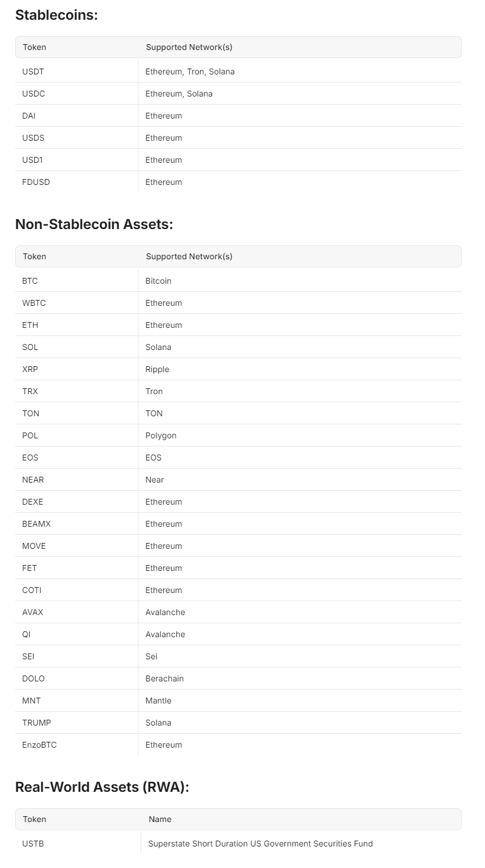Click the Non-Stablecoin Assets heading
The image size is (485, 868).
[x=94, y=224]
